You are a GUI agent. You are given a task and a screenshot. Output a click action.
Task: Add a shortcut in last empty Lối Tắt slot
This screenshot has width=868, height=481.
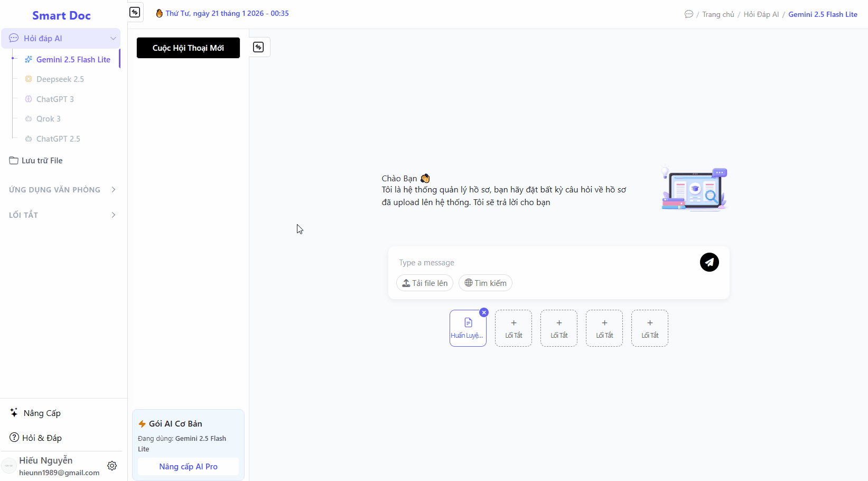click(x=649, y=328)
